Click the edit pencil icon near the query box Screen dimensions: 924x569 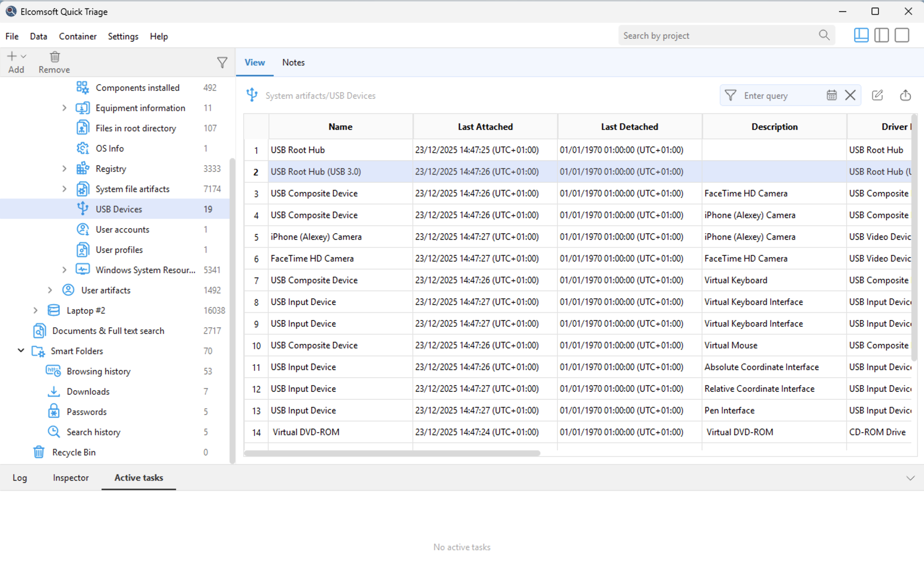[x=877, y=95]
